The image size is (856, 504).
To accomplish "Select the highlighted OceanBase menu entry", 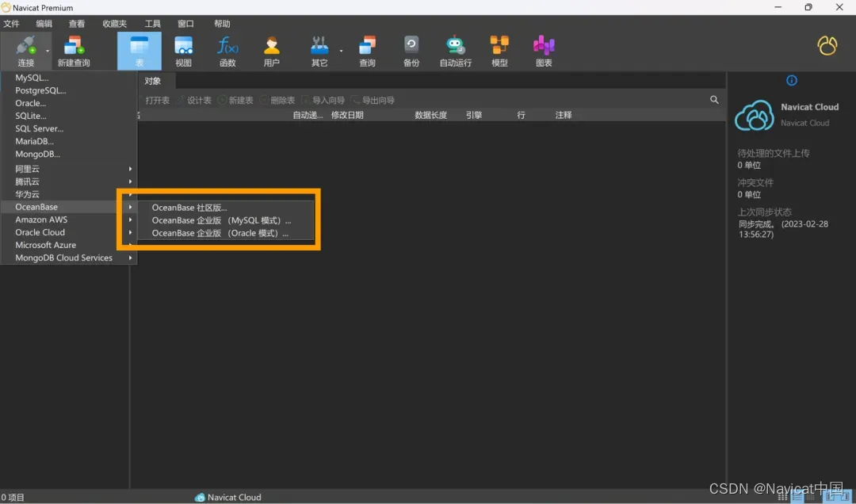I will pos(69,207).
